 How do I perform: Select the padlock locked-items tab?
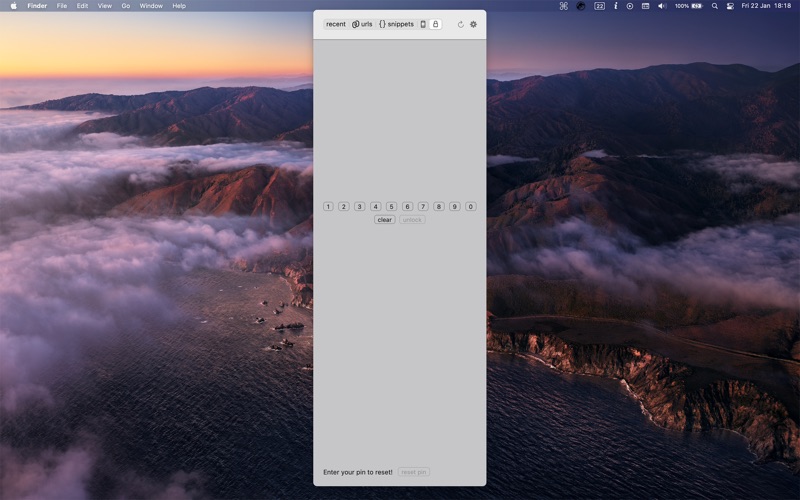click(435, 24)
